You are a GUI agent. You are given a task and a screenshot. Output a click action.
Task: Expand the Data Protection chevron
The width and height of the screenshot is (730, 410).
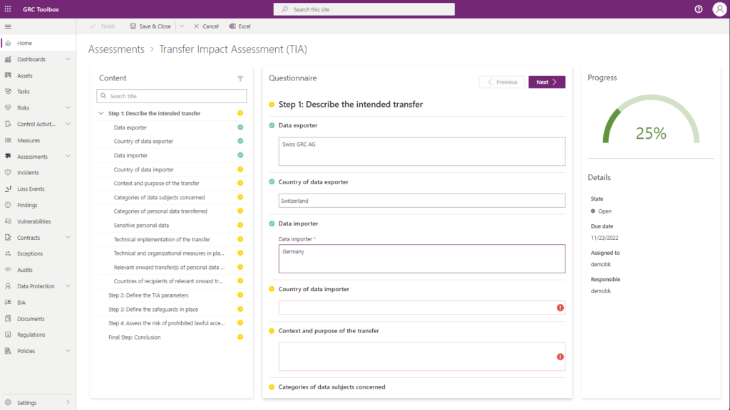pyautogui.click(x=68, y=286)
